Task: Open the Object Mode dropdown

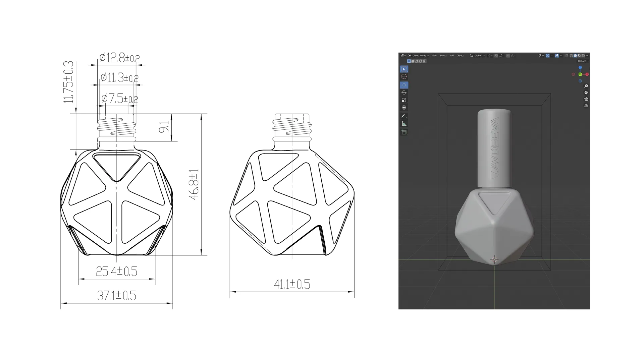Action: 419,56
